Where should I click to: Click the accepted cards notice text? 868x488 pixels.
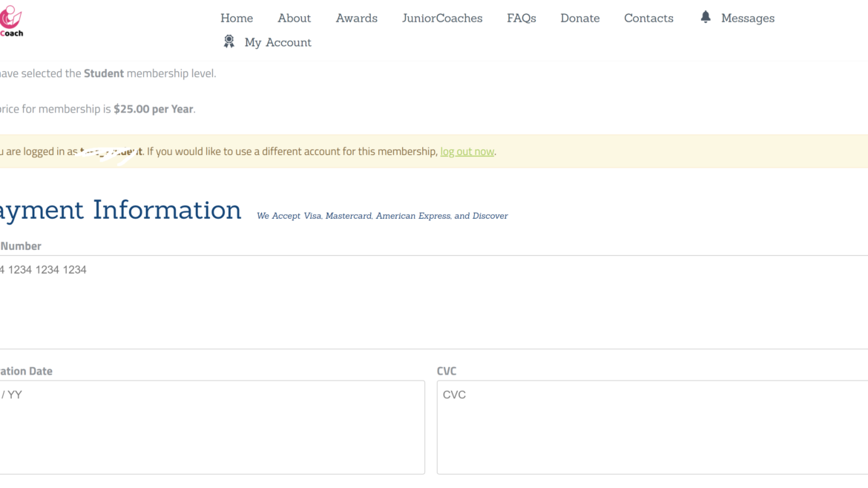[x=382, y=216]
